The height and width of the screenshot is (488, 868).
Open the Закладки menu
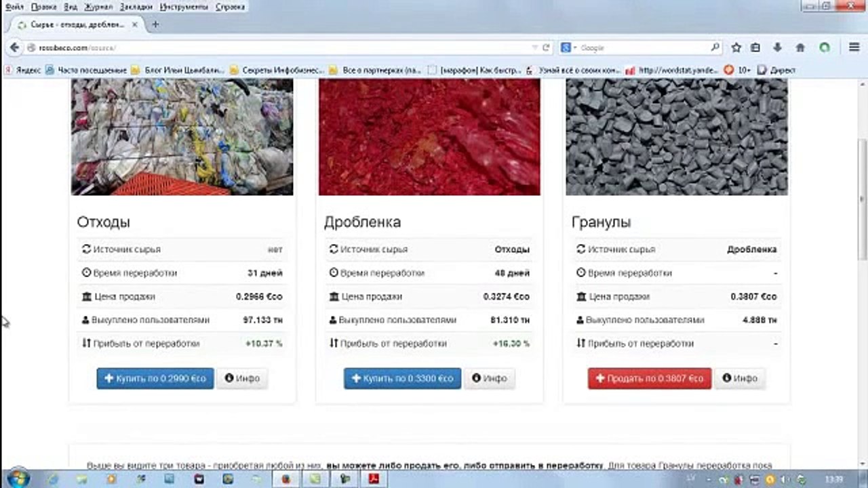(x=136, y=6)
